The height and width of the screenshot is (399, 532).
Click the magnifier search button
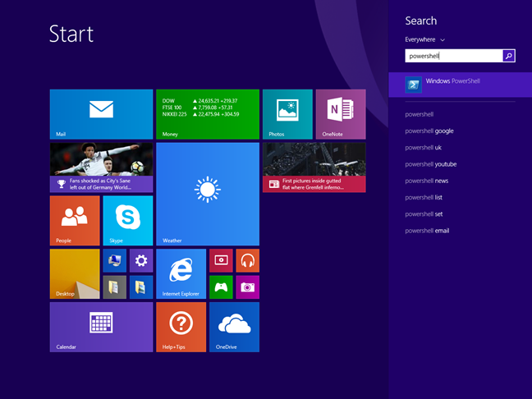508,56
